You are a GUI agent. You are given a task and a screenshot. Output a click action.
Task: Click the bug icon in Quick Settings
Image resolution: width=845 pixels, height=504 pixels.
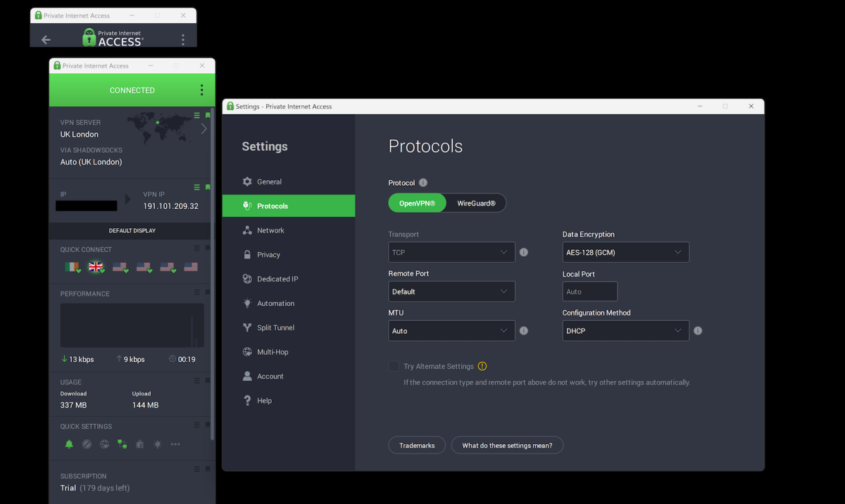(x=139, y=444)
